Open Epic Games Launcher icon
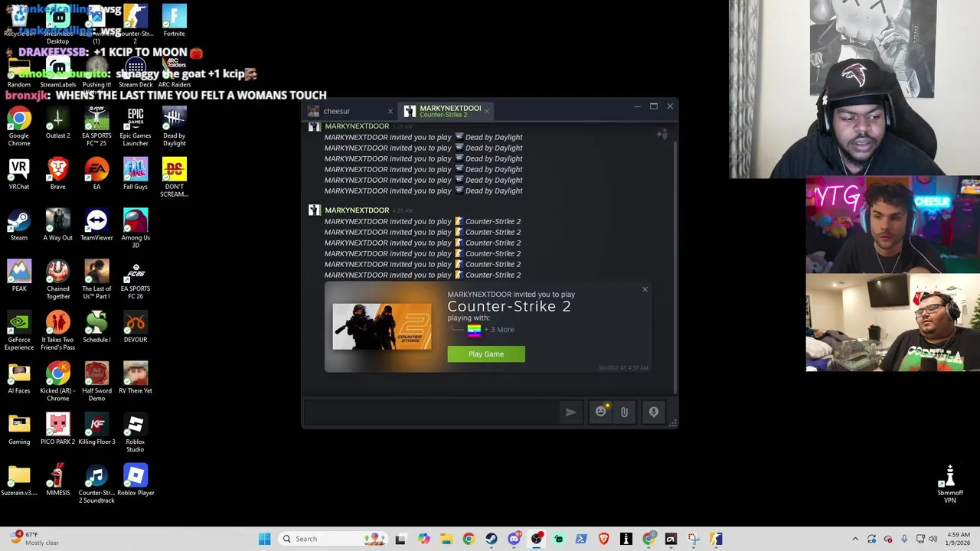 pos(136,127)
